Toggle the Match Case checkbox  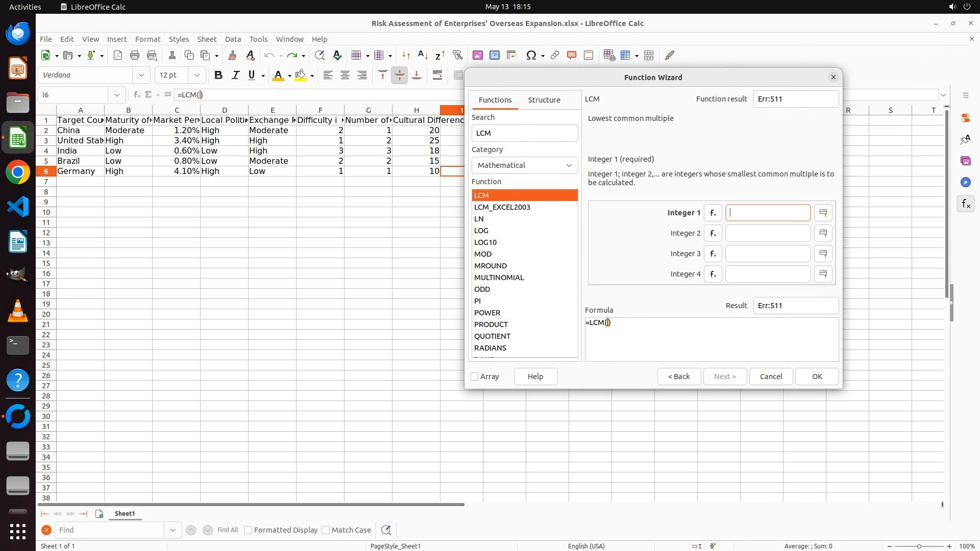click(x=326, y=530)
